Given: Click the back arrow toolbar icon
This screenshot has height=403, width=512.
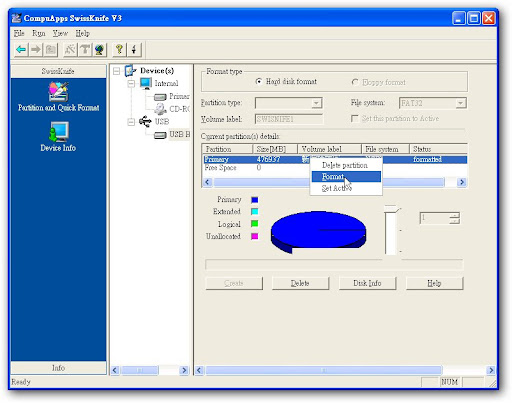Looking at the screenshot, I should (21, 50).
